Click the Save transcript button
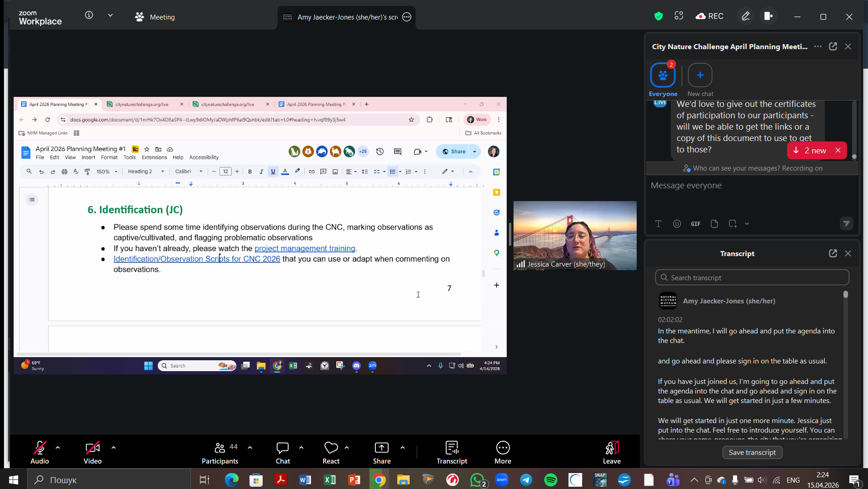Image resolution: width=868 pixels, height=489 pixels. (x=752, y=452)
